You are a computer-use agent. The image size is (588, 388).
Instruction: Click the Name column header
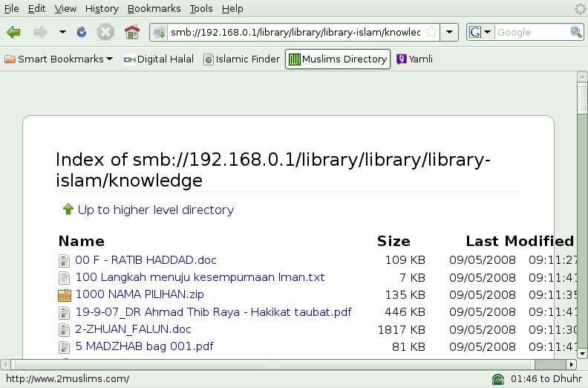point(82,241)
